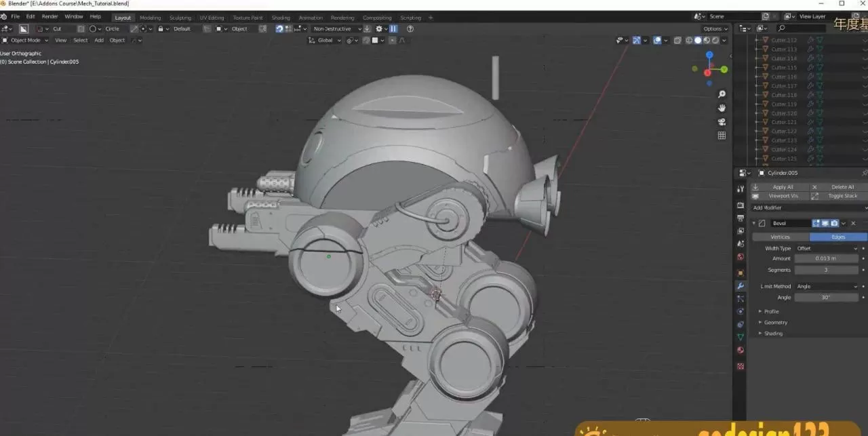Open the File menu
Image resolution: width=868 pixels, height=436 pixels.
click(15, 16)
